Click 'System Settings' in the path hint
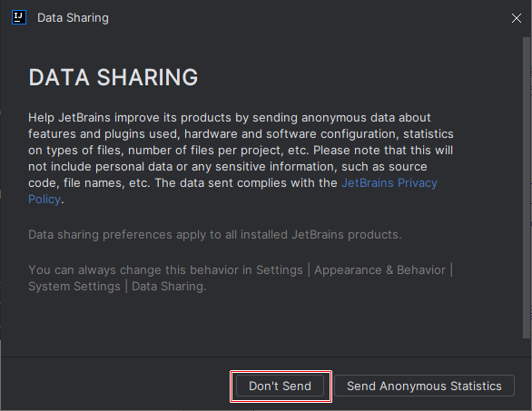 point(74,286)
